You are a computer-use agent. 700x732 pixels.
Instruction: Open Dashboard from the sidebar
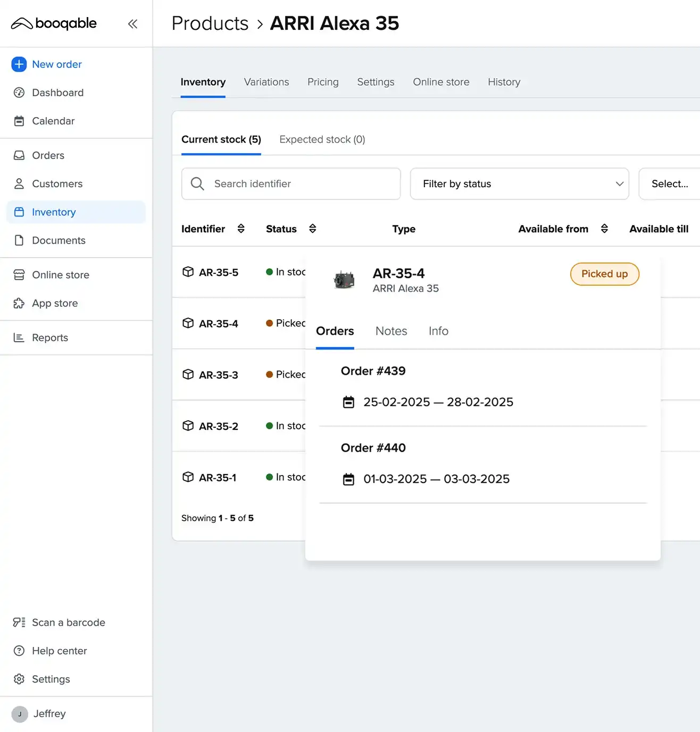tap(57, 93)
